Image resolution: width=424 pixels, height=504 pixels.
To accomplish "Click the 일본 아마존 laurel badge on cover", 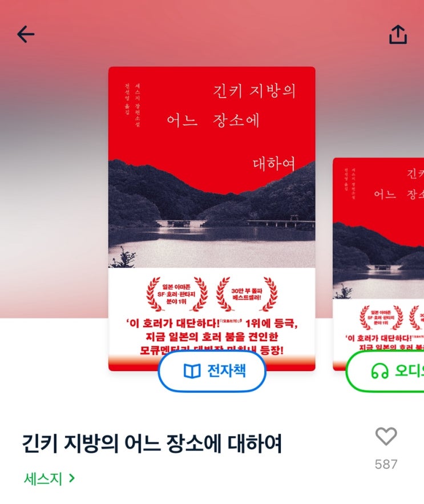I will (176, 294).
